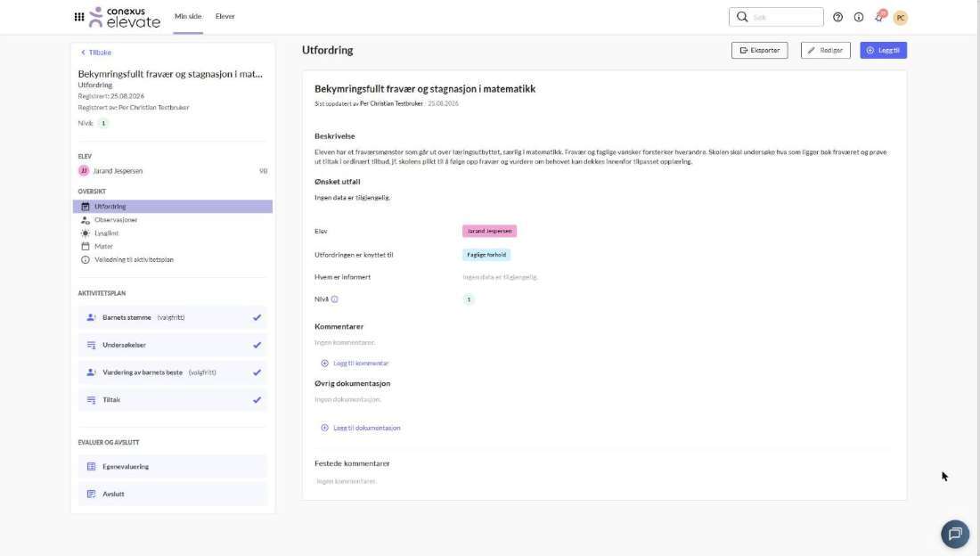Click the plus icon beside Legg til kommentar

click(x=324, y=364)
